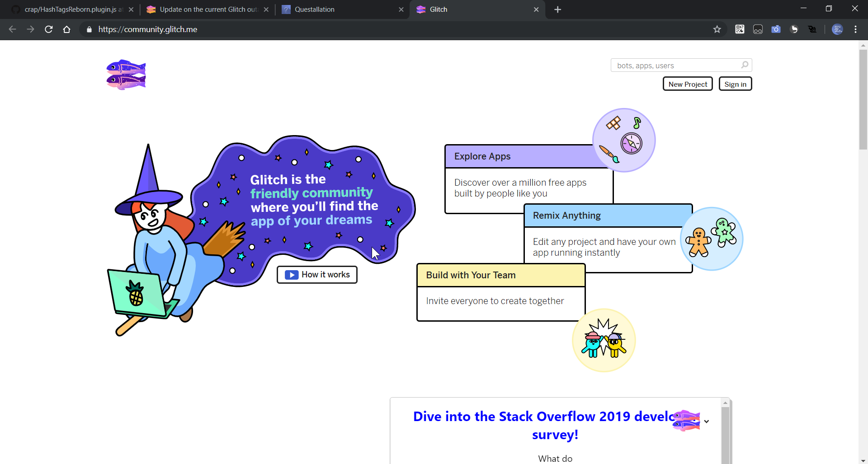Close the HashTagsReborn.plugin.js tab
Image resolution: width=868 pixels, height=464 pixels.
tap(131, 9)
